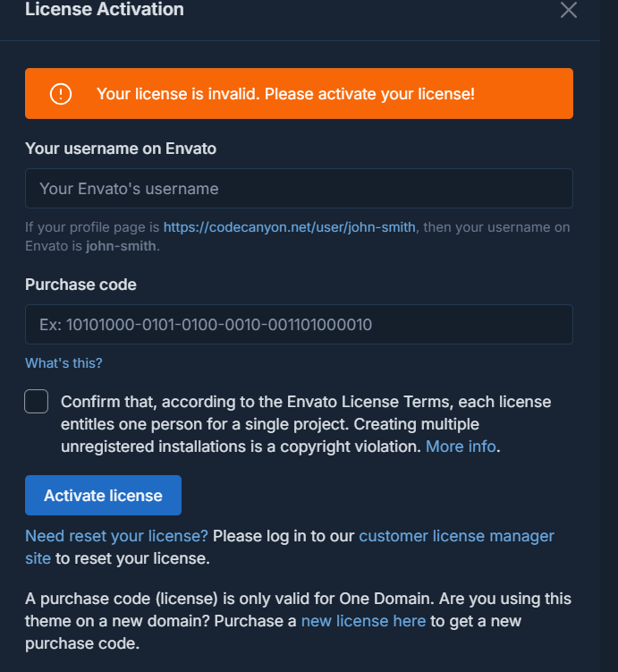618x672 pixels.
Task: Close the License Activation dialog
Action: [568, 10]
